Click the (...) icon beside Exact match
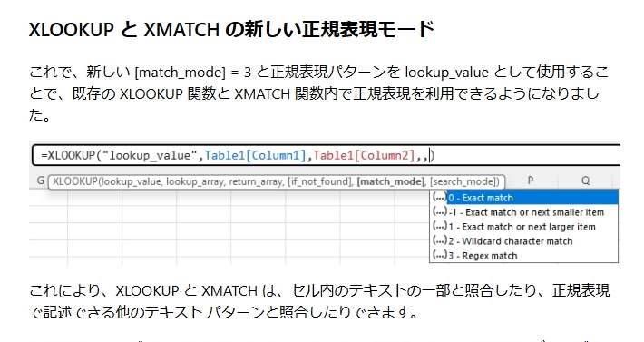This screenshot has height=342, width=644. coord(440,197)
